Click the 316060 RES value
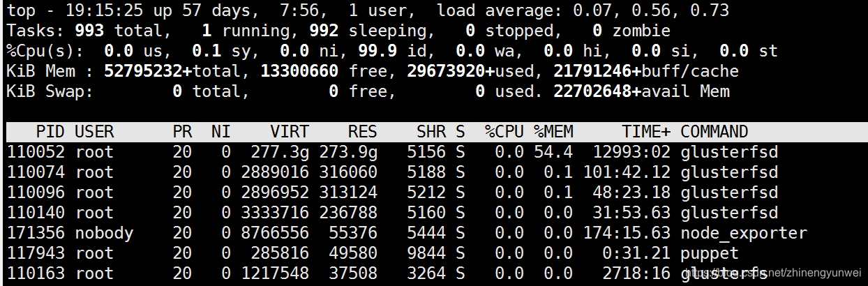The image size is (868, 286). coord(348,172)
